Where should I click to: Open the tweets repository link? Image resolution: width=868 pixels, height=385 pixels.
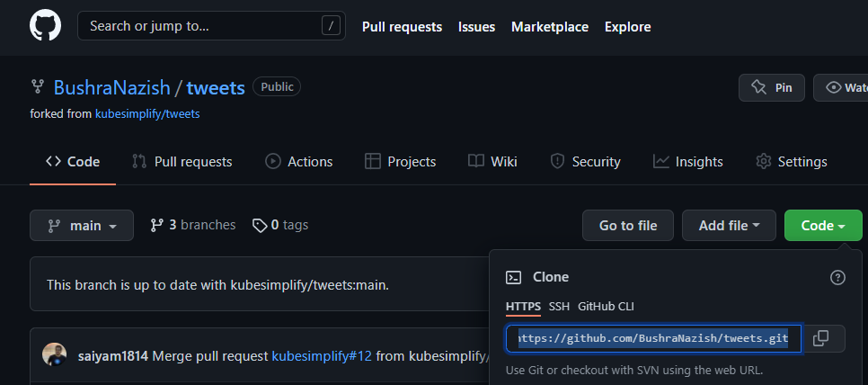pos(216,87)
